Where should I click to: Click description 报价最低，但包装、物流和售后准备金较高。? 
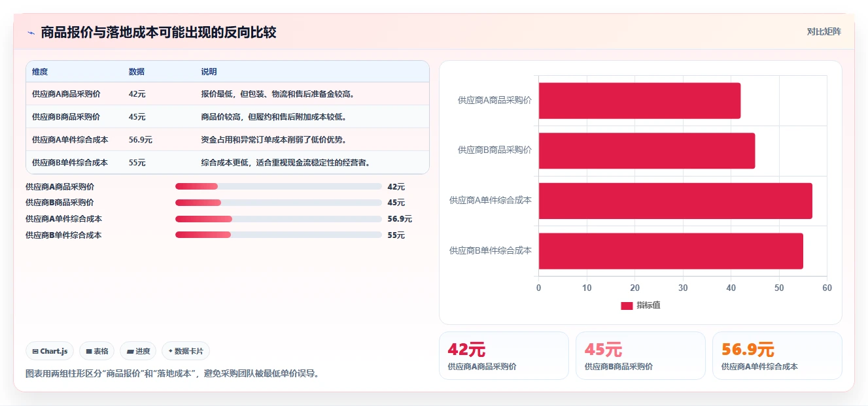[x=279, y=94]
